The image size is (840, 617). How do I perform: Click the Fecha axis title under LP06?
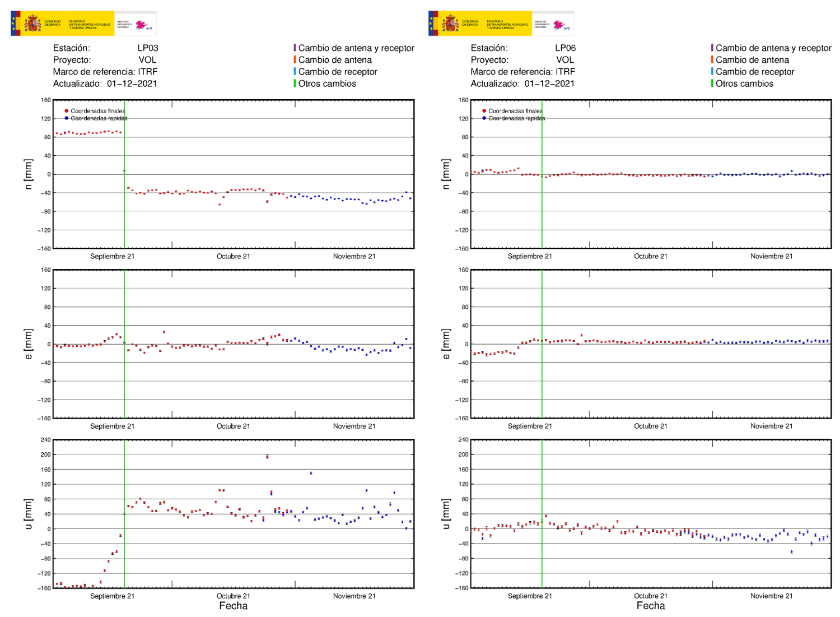click(x=650, y=606)
